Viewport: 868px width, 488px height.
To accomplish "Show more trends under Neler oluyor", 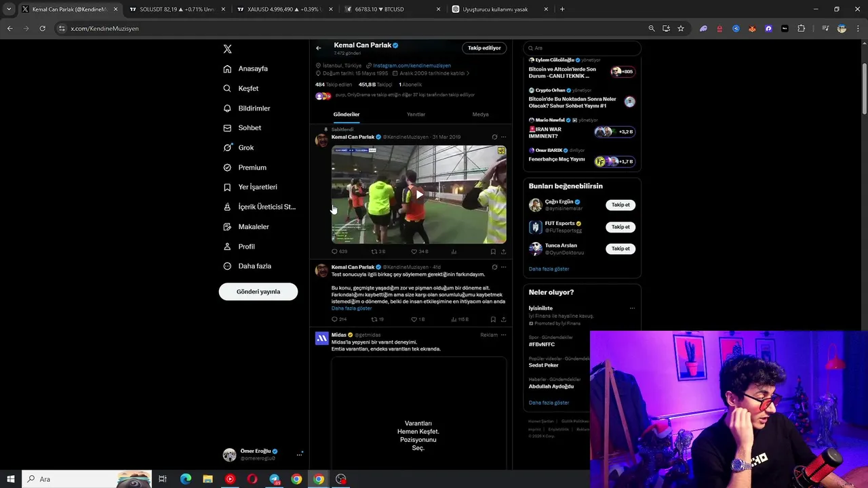I will [x=549, y=403].
